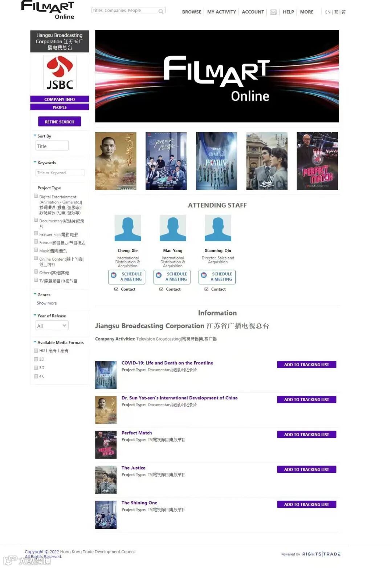The height and width of the screenshot is (568, 392).
Task: Add Perfect Match to tracking list
Action: click(x=306, y=434)
